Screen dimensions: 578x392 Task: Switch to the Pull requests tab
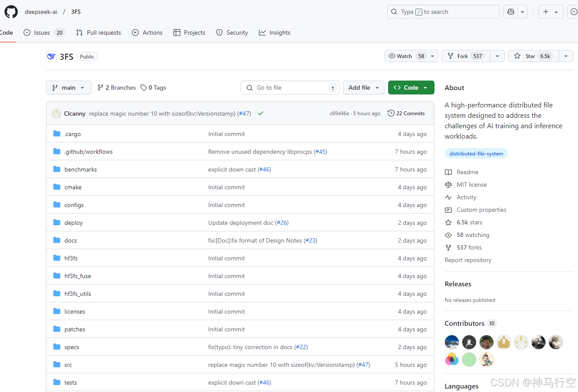pyautogui.click(x=98, y=32)
